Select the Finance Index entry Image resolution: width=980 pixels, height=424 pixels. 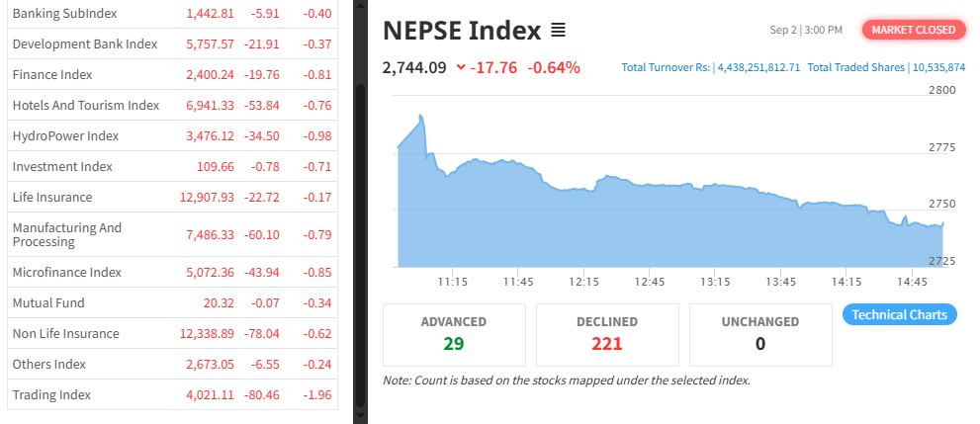[52, 75]
